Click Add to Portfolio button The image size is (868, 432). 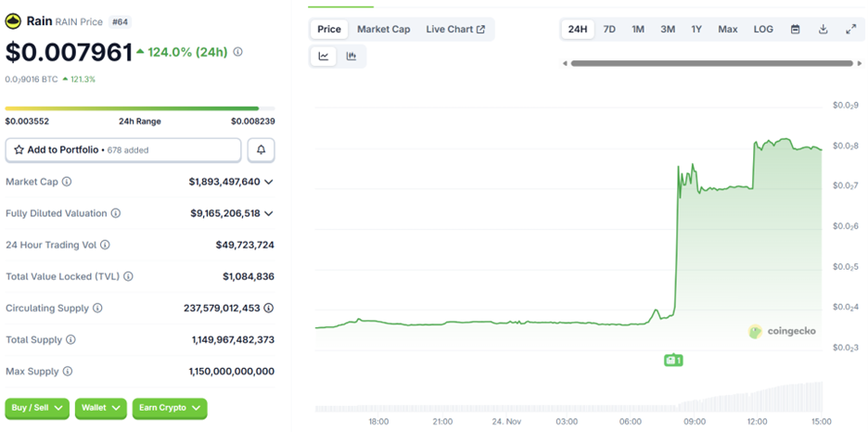[x=123, y=149]
